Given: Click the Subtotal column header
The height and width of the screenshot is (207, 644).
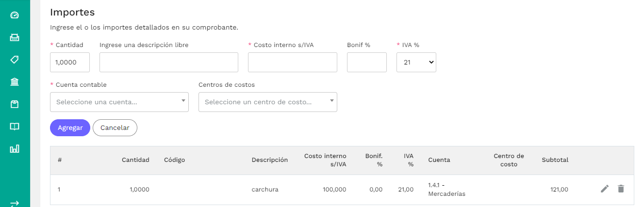Looking at the screenshot, I should (x=555, y=160).
